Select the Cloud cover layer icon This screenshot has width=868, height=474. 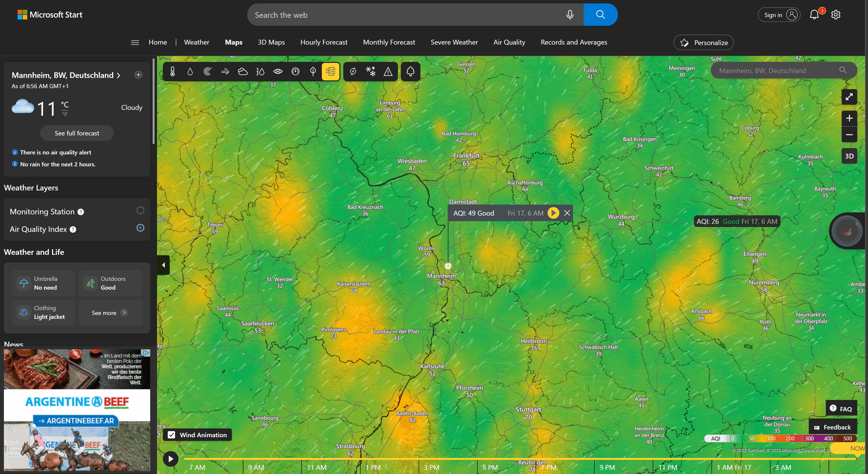pyautogui.click(x=243, y=71)
